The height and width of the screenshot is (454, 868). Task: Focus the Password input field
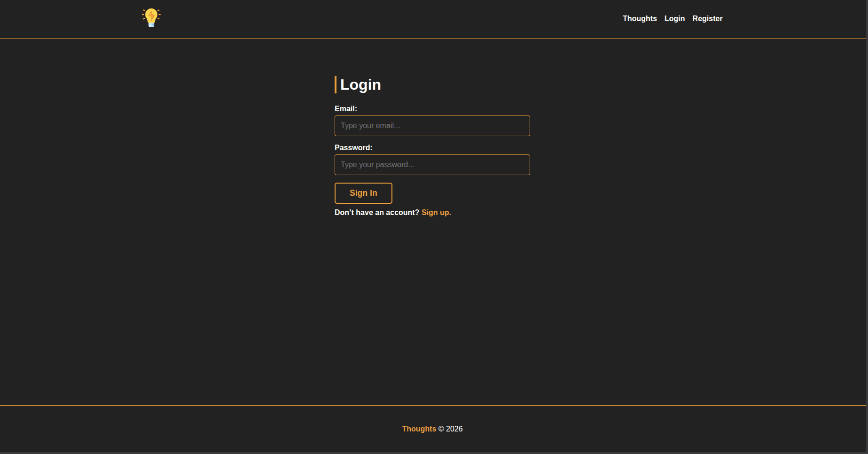(x=432, y=165)
